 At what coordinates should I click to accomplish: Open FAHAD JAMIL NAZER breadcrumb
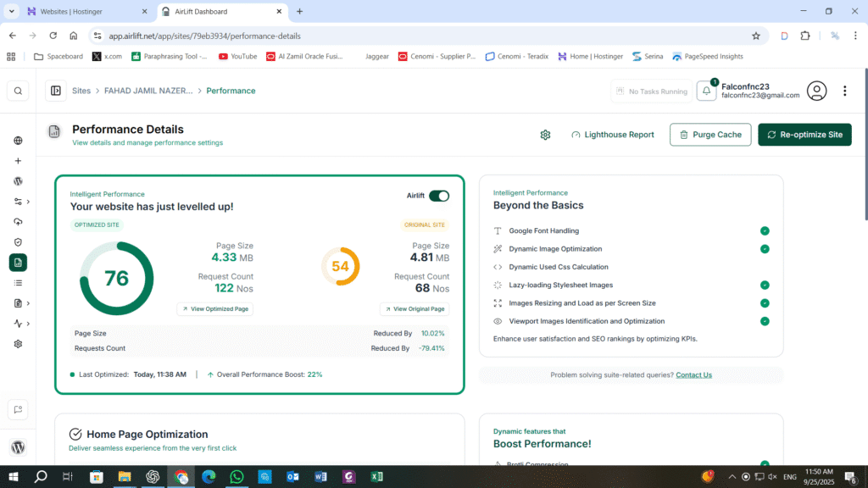point(148,91)
